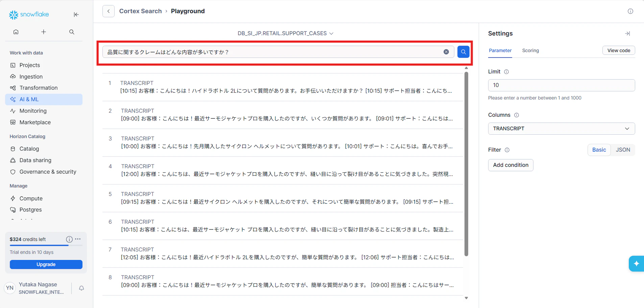Click the results scroll down arrow
644x308 pixels.
click(x=466, y=298)
